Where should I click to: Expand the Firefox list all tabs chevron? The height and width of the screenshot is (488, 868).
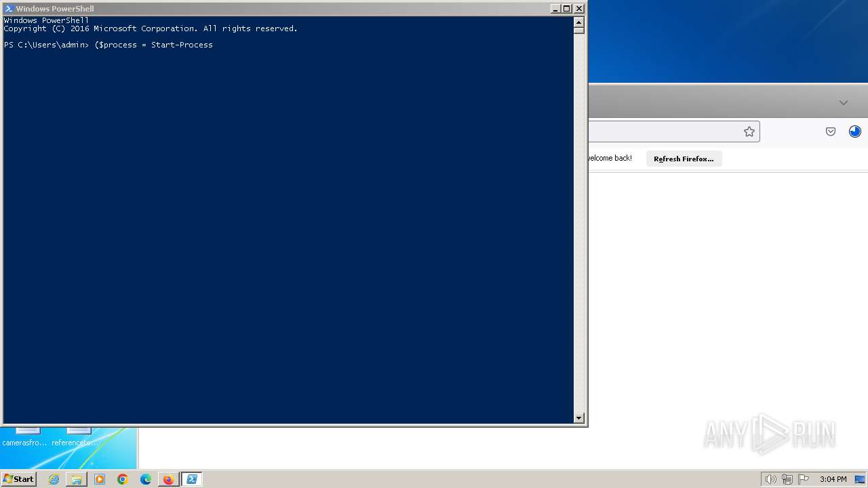click(844, 103)
